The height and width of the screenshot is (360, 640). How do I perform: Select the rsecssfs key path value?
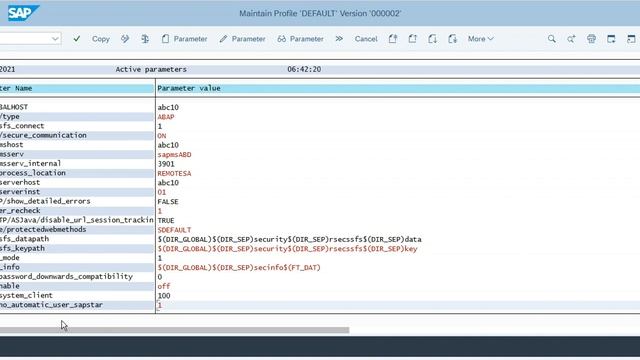(x=287, y=249)
